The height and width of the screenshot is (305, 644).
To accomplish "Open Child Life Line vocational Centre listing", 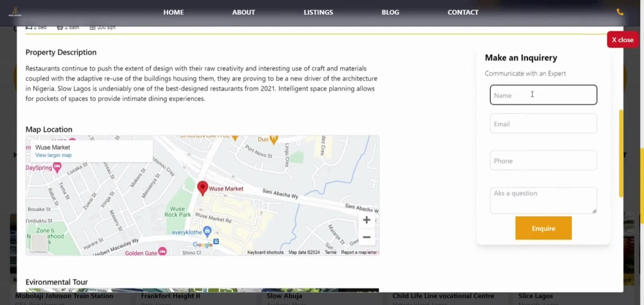I will pyautogui.click(x=443, y=296).
